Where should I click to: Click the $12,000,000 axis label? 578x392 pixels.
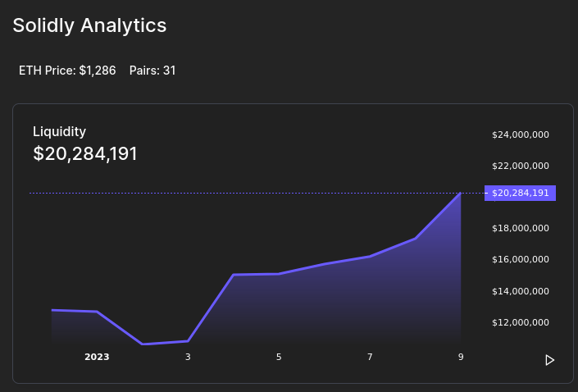(521, 322)
